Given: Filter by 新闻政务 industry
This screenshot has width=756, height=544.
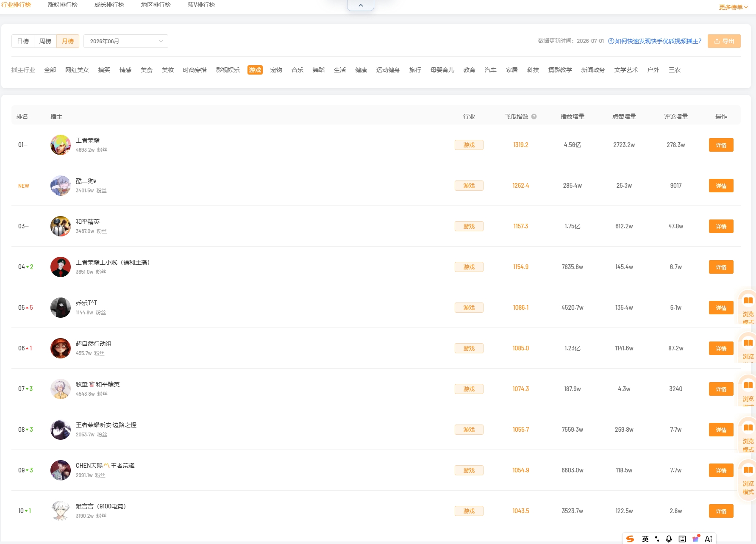Looking at the screenshot, I should [x=593, y=70].
